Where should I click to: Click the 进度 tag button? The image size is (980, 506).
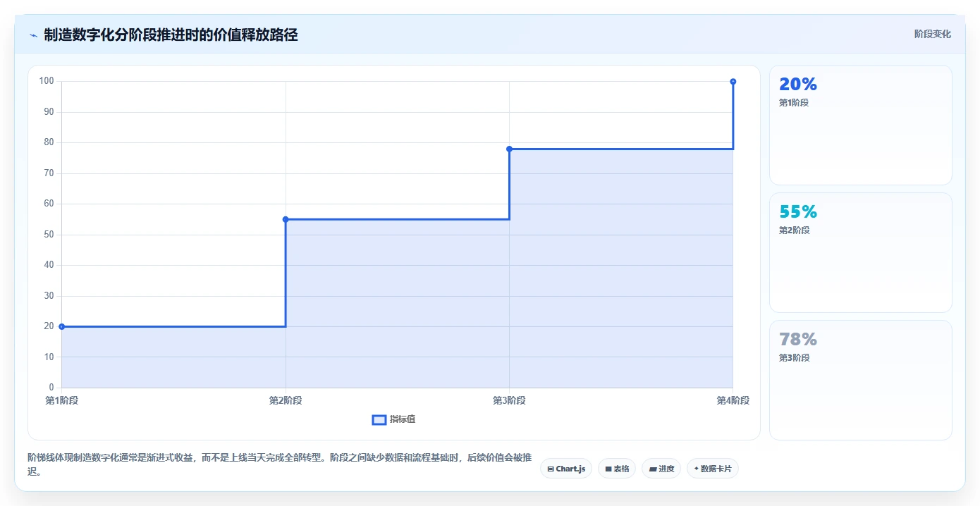(661, 469)
